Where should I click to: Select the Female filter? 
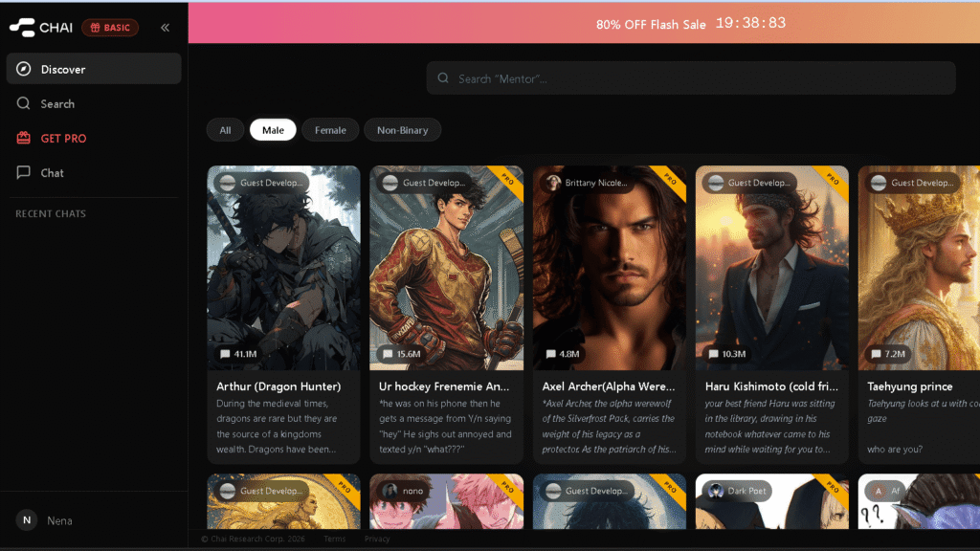[330, 130]
